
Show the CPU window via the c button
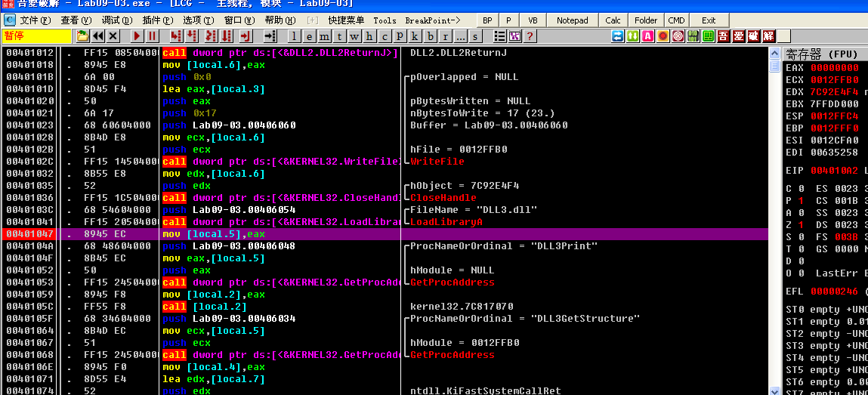tap(385, 36)
